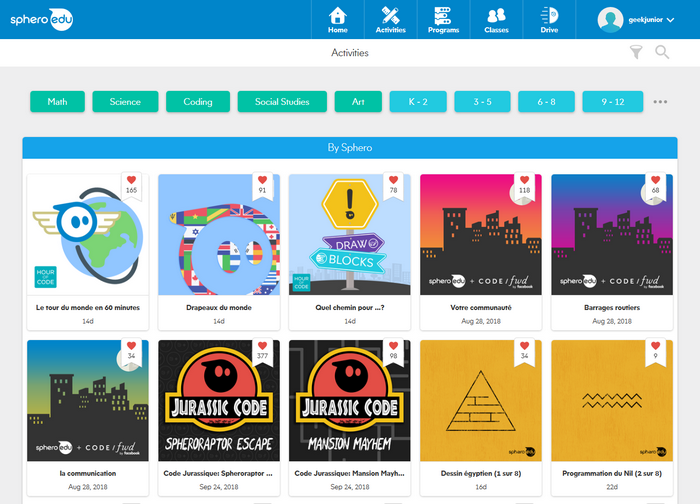Click the title Drapeaux du monde

point(219,308)
